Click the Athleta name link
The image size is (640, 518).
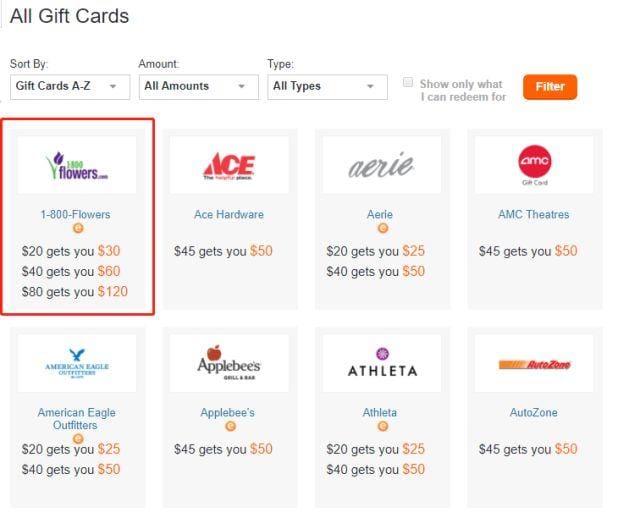[381, 412]
